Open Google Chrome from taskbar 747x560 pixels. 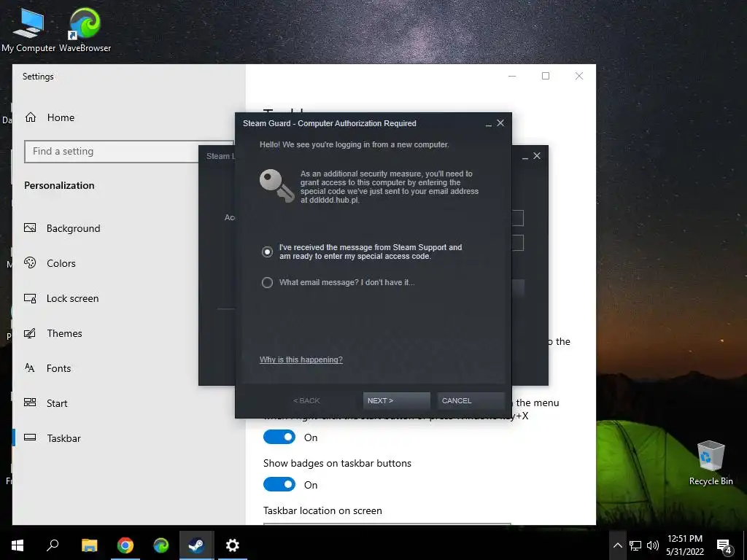pyautogui.click(x=125, y=545)
